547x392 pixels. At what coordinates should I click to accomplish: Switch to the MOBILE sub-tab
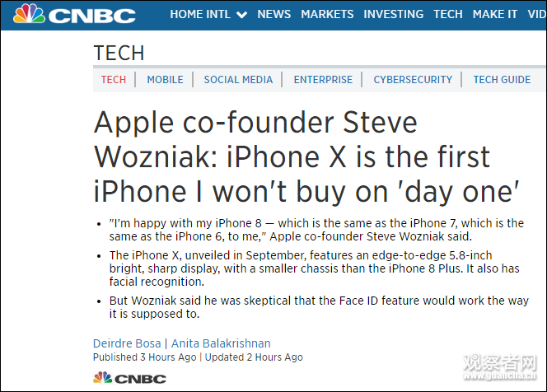coord(165,80)
